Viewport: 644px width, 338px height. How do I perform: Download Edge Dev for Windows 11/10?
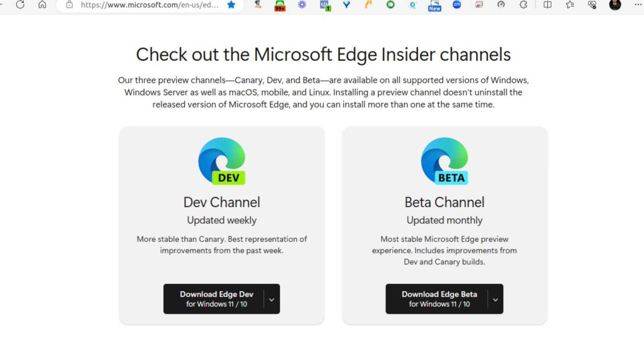pyautogui.click(x=216, y=299)
